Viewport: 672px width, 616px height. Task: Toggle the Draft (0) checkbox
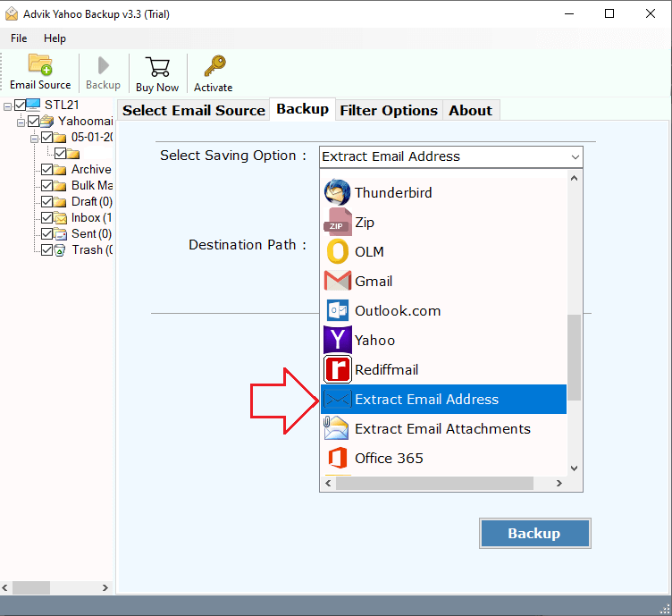[46, 201]
